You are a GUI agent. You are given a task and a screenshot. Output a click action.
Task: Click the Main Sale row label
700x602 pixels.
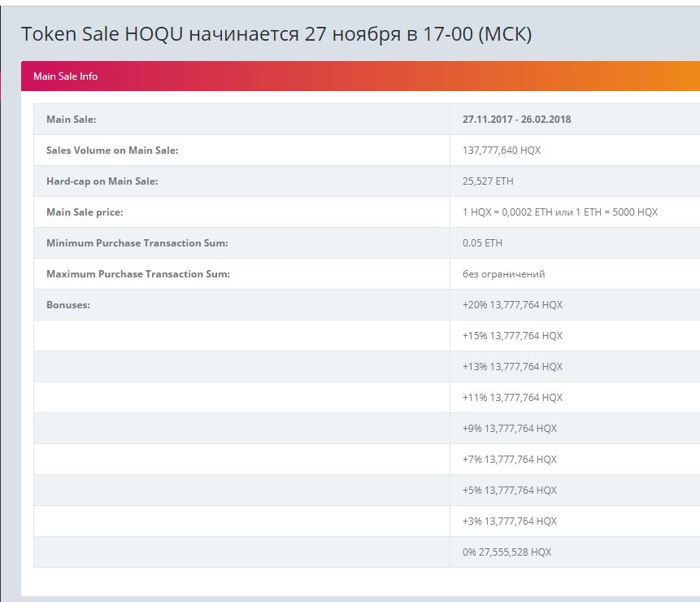[x=72, y=120]
